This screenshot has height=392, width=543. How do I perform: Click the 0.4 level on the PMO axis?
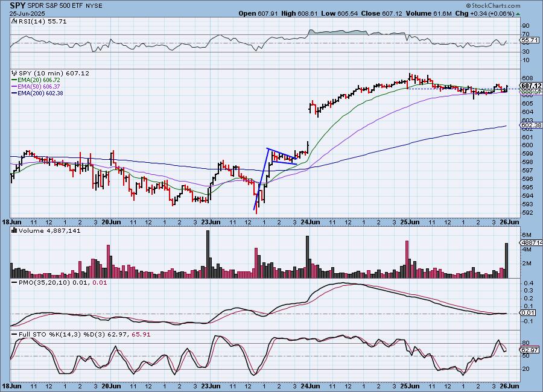(x=529, y=283)
